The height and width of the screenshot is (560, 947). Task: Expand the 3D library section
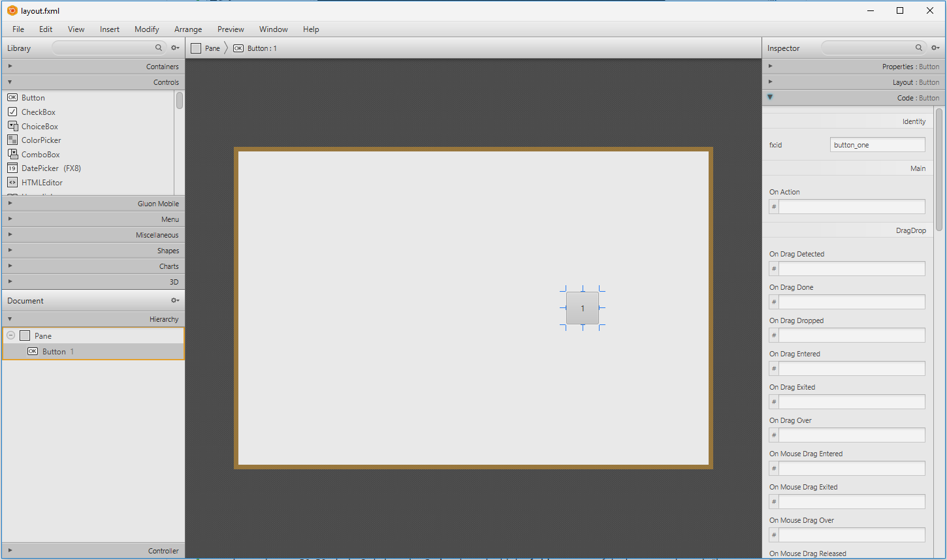[10, 281]
